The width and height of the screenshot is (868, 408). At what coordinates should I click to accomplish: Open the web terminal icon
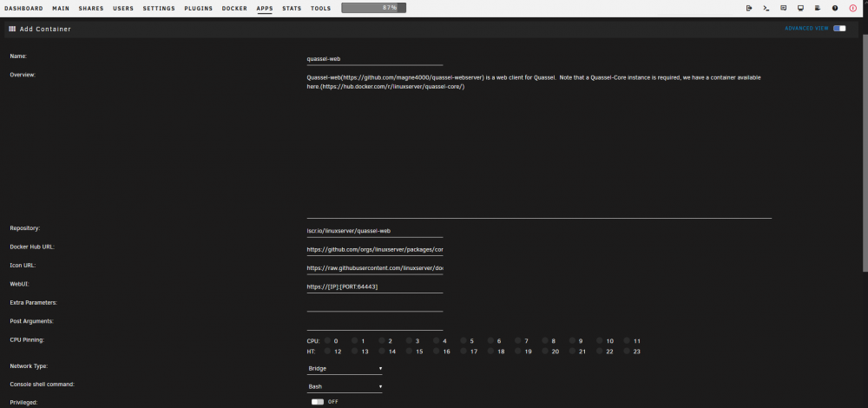coord(766,9)
